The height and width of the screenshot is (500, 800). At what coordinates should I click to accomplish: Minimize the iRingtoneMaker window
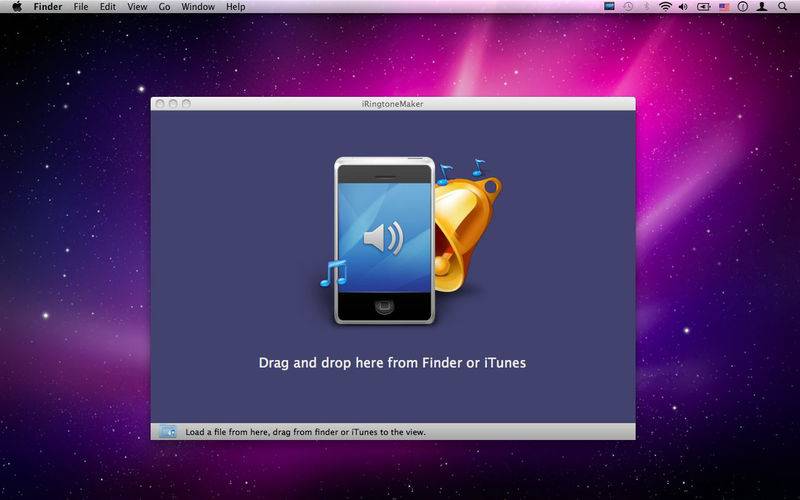173,104
